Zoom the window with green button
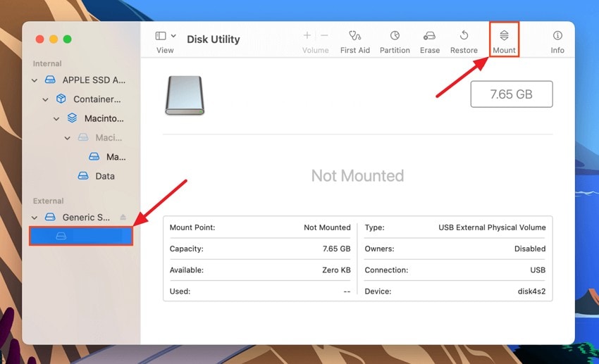599x364 pixels. (x=67, y=39)
